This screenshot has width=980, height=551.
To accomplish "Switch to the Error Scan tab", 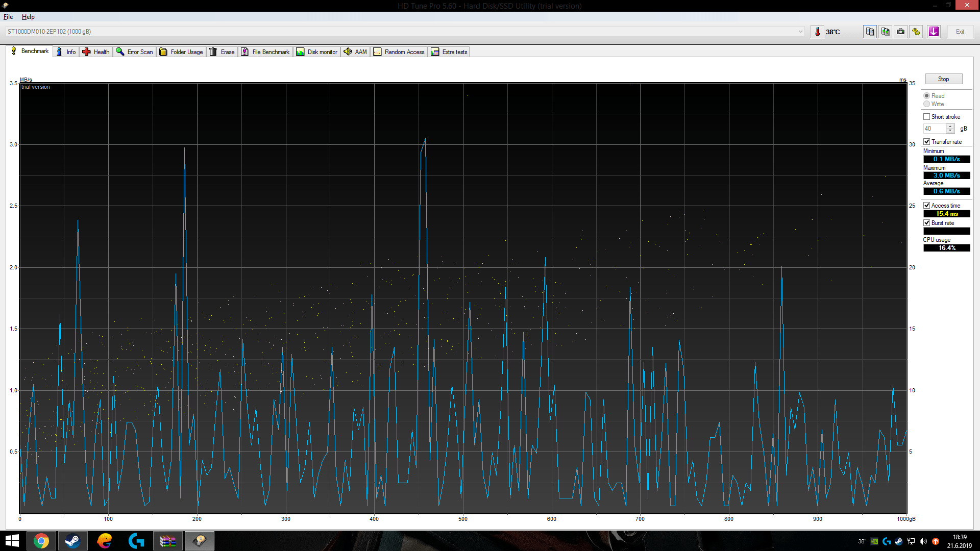I will pos(135,52).
